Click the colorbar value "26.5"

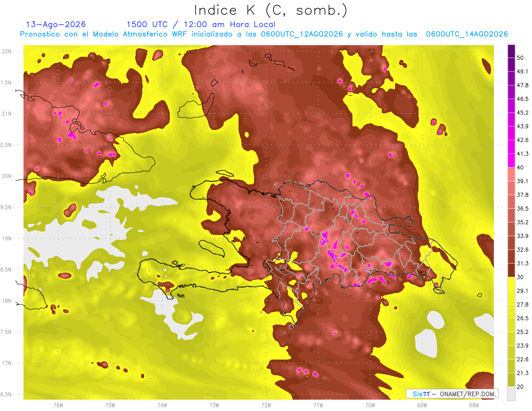pyautogui.click(x=523, y=318)
